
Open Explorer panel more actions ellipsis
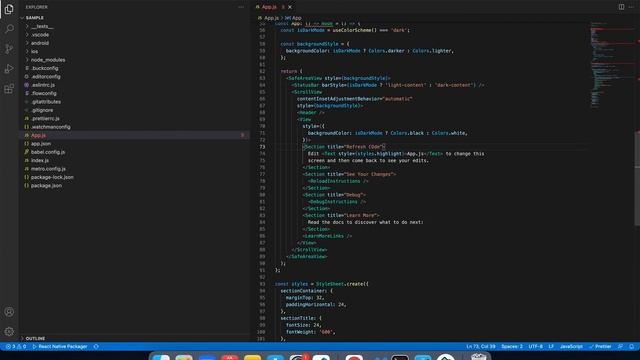point(241,7)
